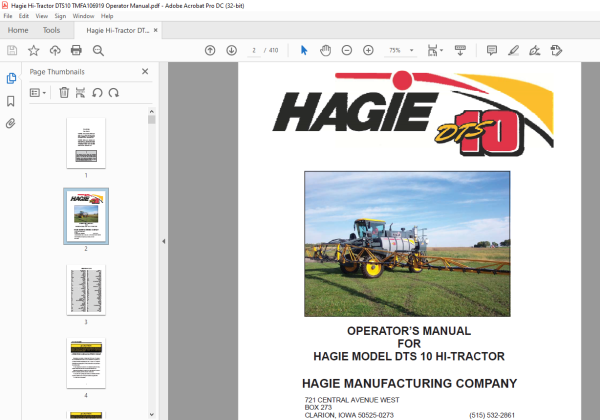Open the Edit menu
The image size is (600, 420).
coord(24,16)
